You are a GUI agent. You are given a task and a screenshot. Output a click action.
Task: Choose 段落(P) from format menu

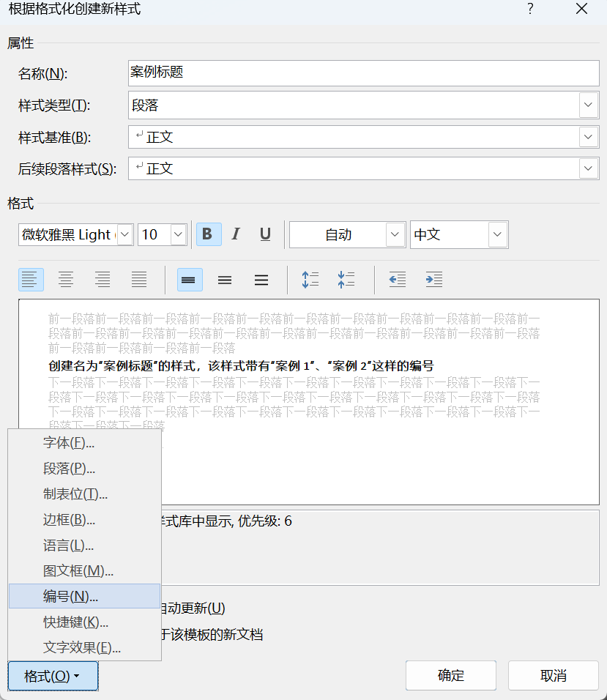tap(85, 469)
